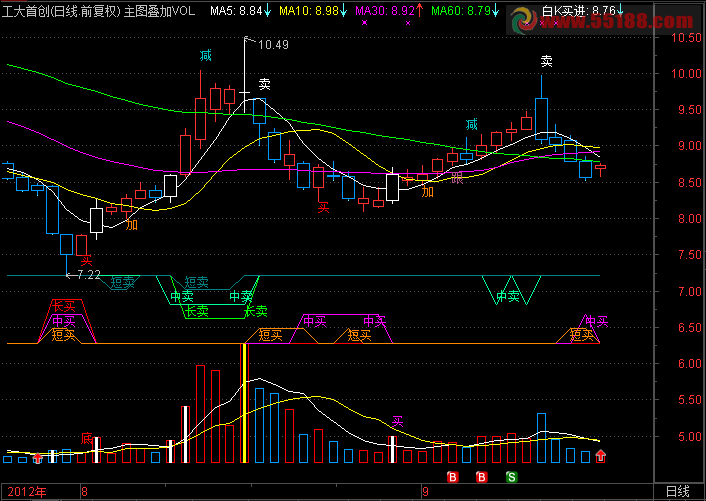The image size is (706, 501).
Task: Select the 日线 period label at bottom right
Action: pos(678,492)
